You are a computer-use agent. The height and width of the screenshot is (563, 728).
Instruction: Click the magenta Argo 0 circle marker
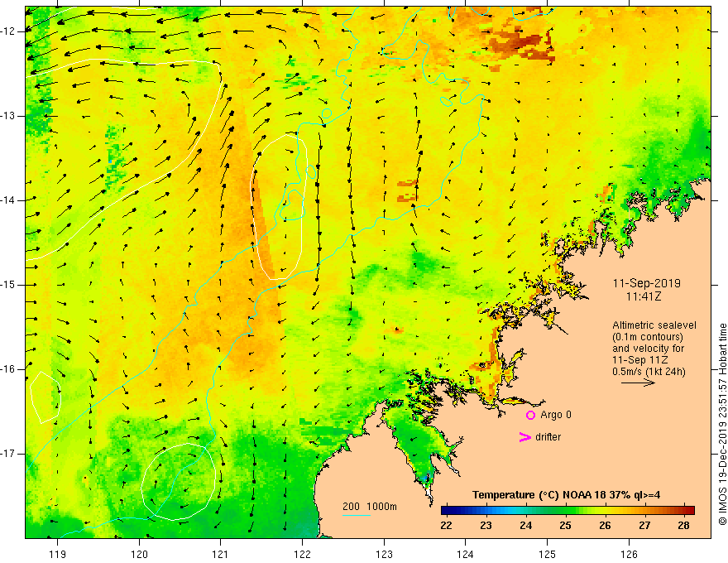click(530, 415)
